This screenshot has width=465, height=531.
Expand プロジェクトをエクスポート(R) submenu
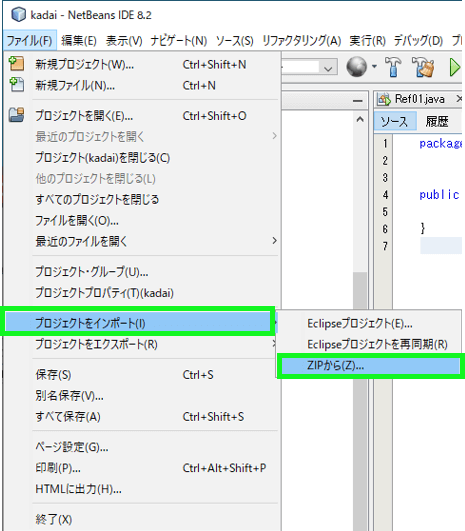point(274,344)
